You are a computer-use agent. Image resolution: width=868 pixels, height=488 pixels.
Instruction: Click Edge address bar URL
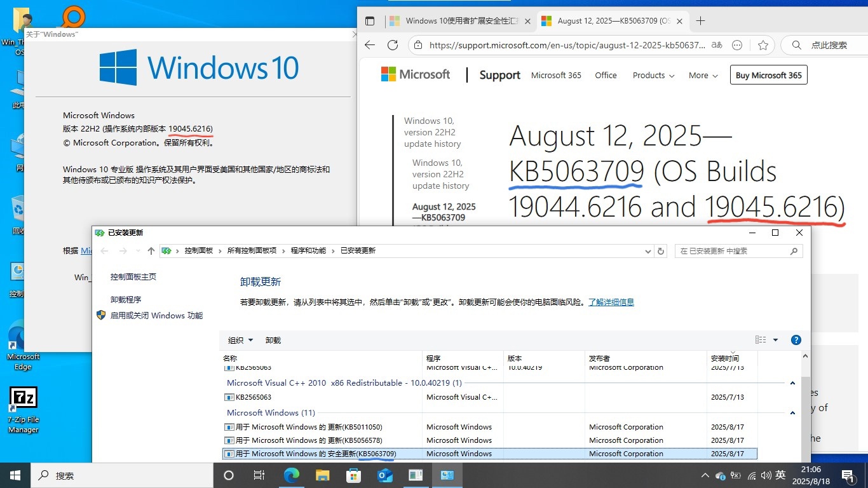(x=567, y=45)
